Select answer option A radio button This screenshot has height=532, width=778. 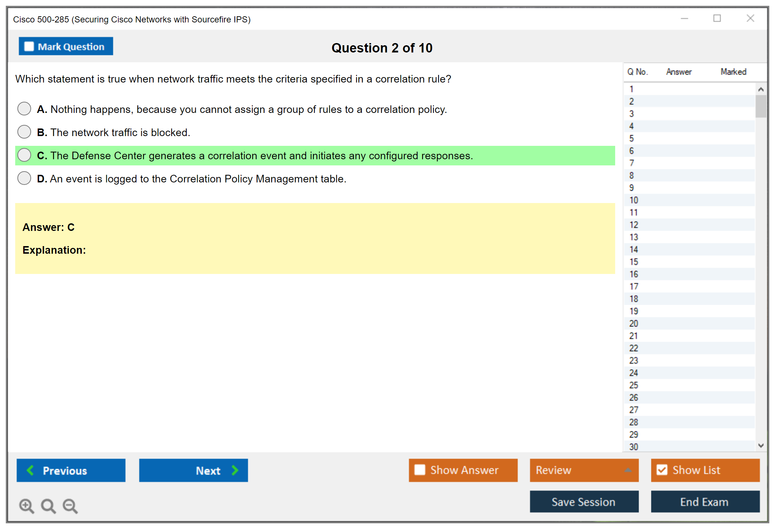(x=24, y=109)
